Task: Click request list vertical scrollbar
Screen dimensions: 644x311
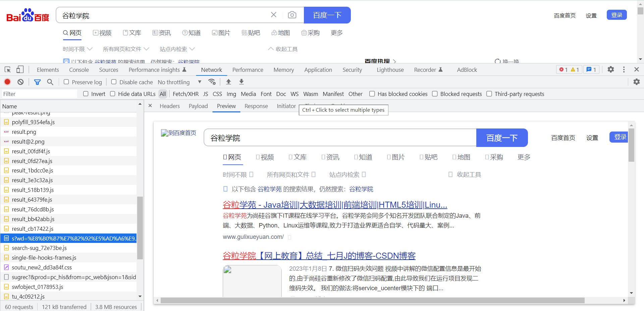Action: pyautogui.click(x=140, y=228)
